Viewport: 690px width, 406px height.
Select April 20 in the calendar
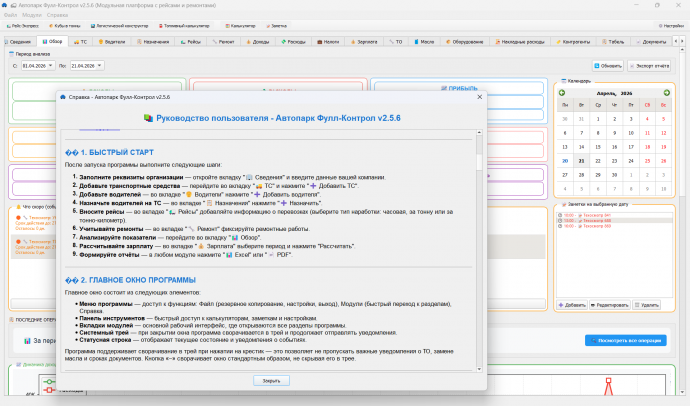(565, 161)
